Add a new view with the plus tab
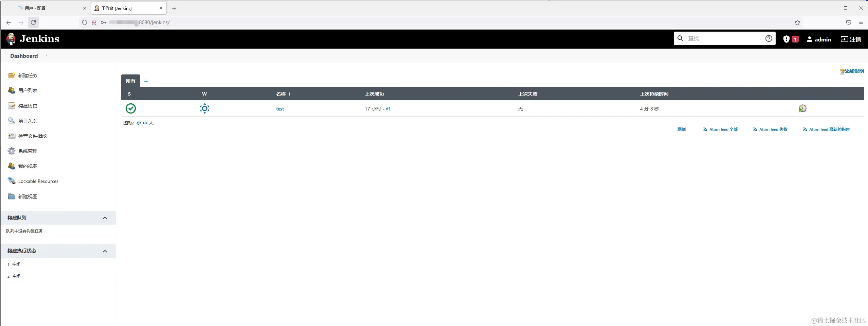The height and width of the screenshot is (326, 868). click(x=146, y=81)
